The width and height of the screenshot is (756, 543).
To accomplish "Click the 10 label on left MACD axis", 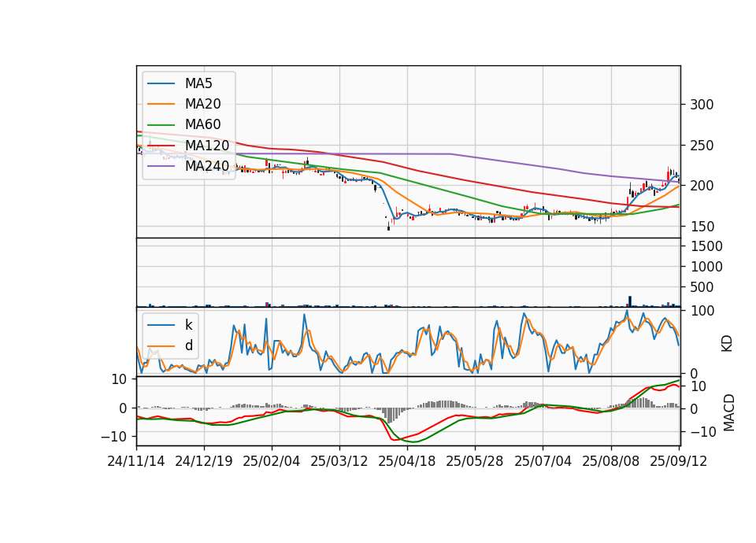I will click(119, 379).
